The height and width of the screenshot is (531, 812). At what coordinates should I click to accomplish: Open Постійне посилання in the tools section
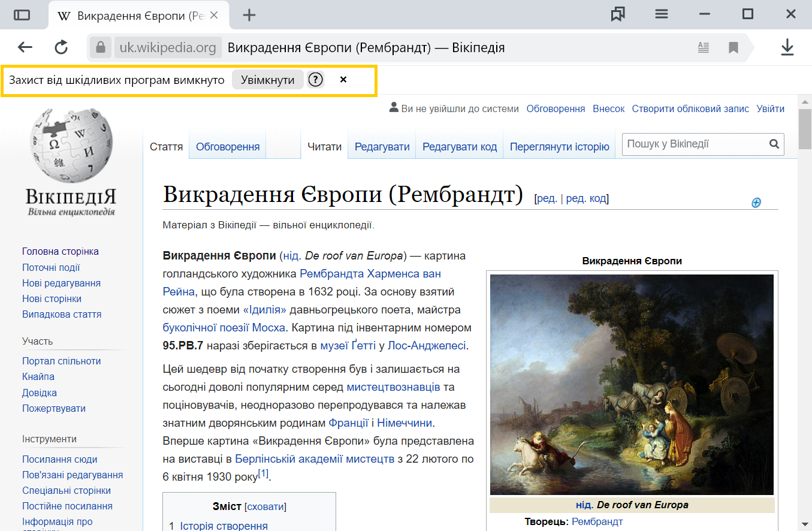(67, 506)
